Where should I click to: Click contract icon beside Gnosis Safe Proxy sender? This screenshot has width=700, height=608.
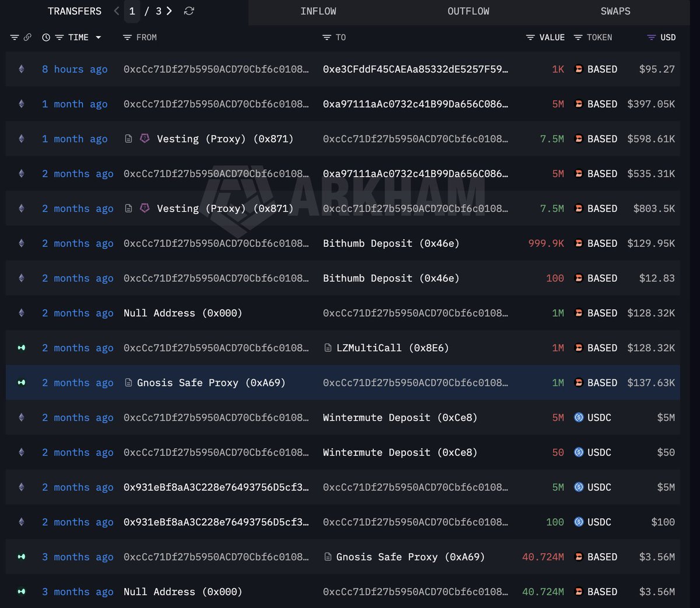128,383
